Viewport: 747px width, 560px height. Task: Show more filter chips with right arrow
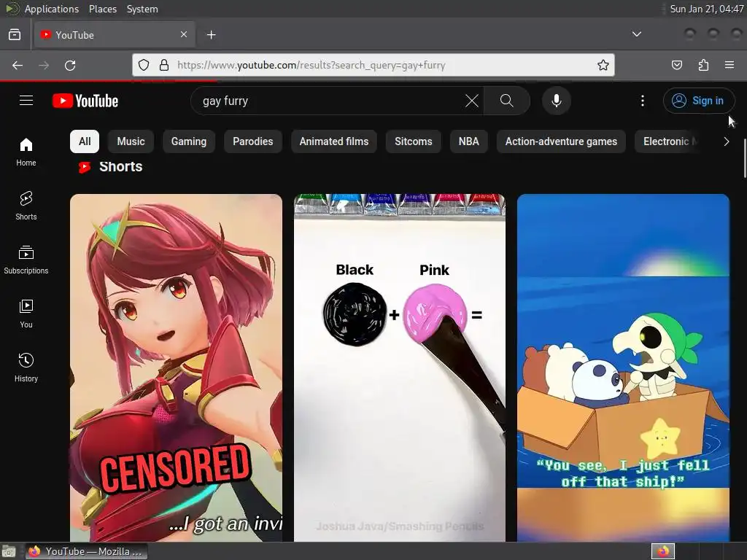pos(726,141)
